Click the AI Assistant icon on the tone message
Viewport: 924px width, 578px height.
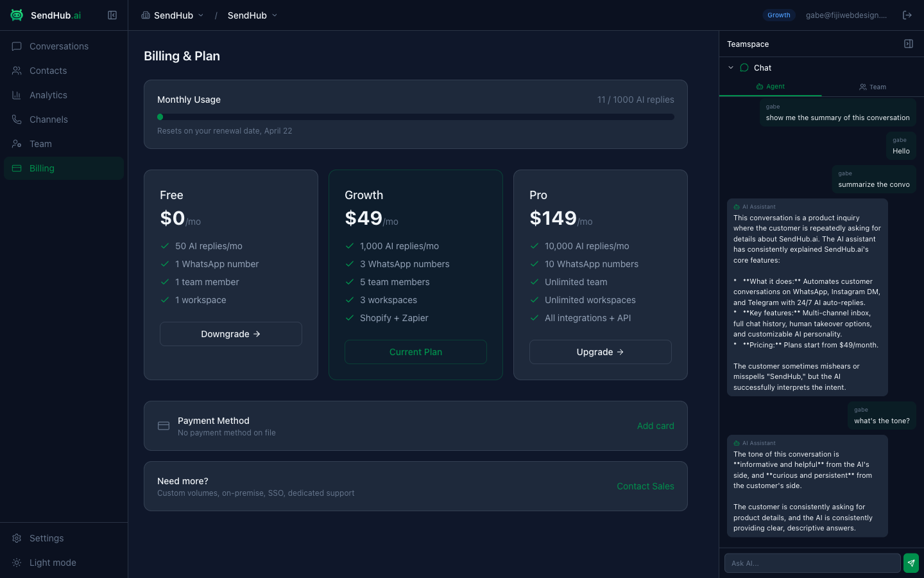point(737,443)
